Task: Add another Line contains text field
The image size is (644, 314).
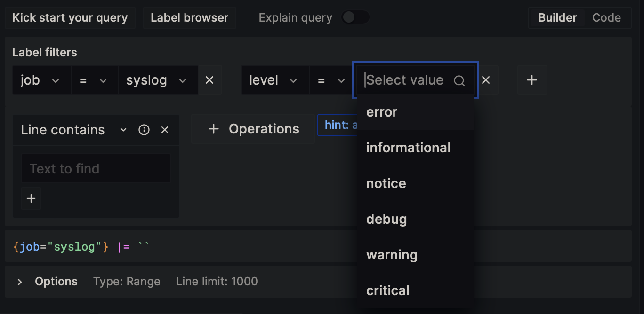Action: tap(31, 198)
